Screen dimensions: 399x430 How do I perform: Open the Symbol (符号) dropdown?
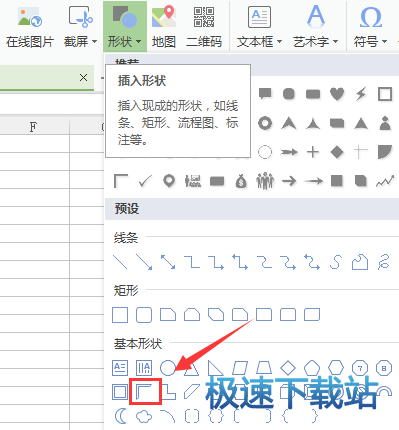click(x=370, y=27)
